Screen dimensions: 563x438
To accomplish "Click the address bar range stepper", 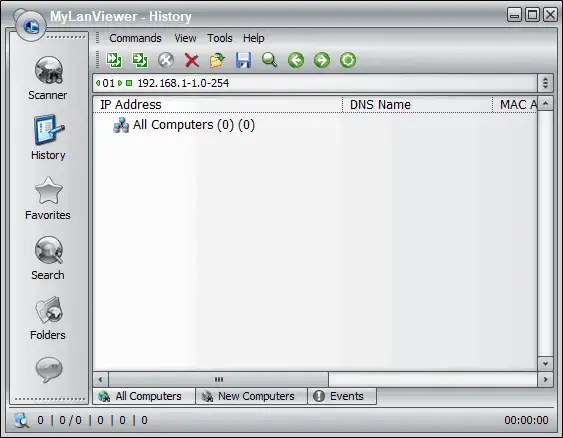I will click(x=545, y=83).
